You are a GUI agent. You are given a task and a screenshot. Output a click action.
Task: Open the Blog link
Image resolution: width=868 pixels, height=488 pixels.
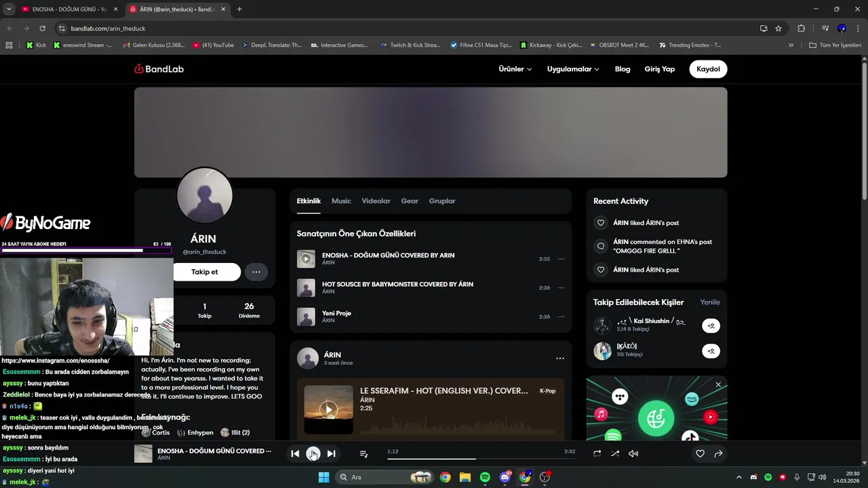pos(623,69)
